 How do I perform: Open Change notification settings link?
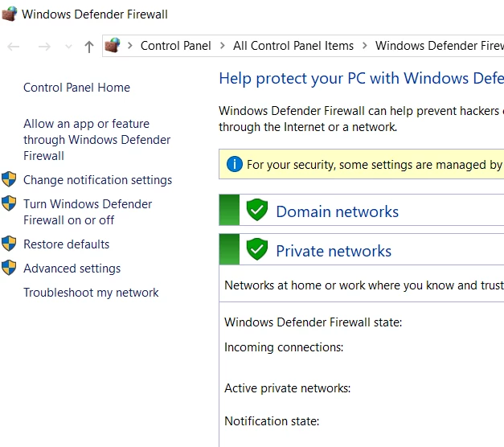(x=98, y=180)
